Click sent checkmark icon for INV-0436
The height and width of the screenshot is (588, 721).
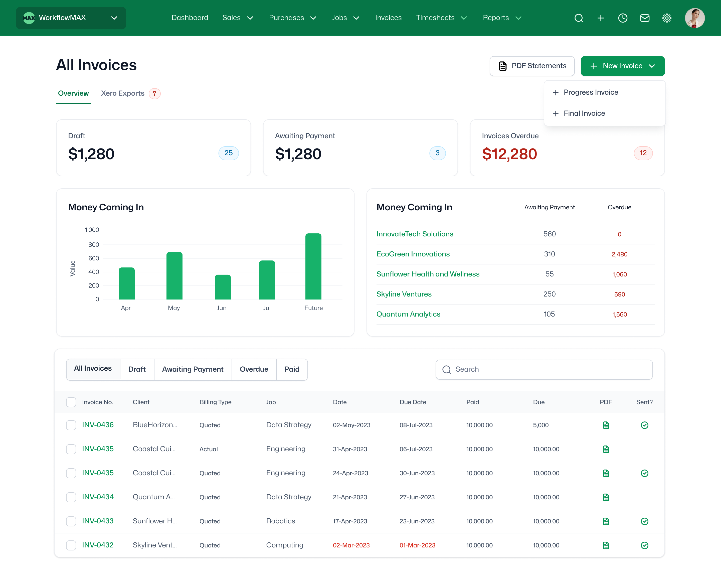pos(644,425)
